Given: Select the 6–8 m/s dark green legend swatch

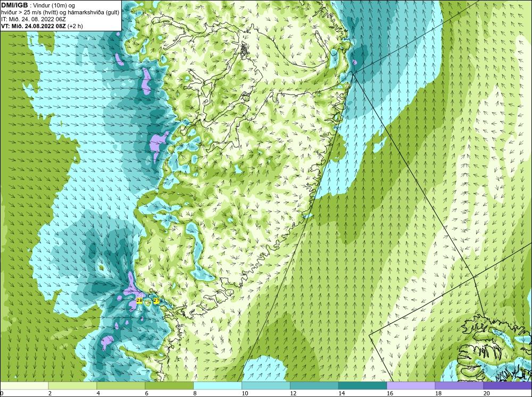Looking at the screenshot, I should [x=169, y=385].
